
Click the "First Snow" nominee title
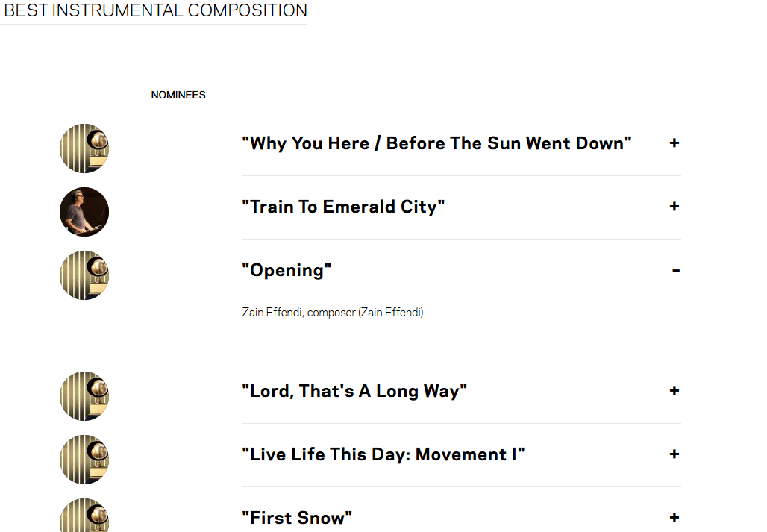pyautogui.click(x=297, y=518)
